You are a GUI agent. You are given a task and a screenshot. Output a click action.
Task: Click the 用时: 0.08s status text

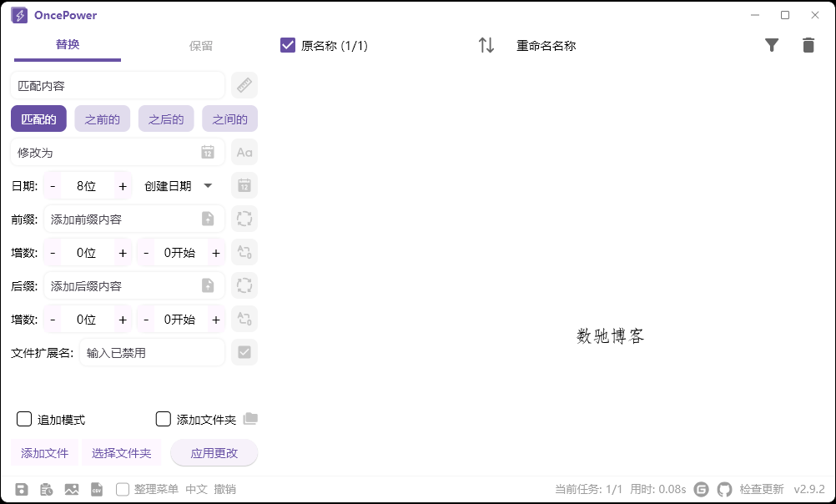pos(658,489)
